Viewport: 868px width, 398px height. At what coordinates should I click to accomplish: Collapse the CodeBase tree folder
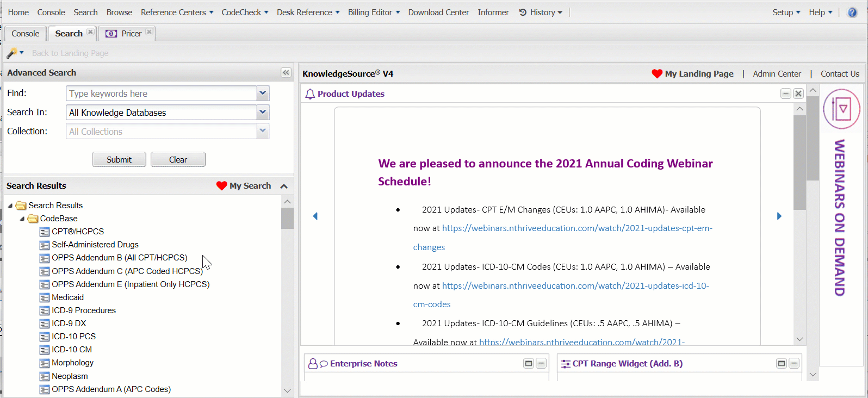pyautogui.click(x=22, y=219)
